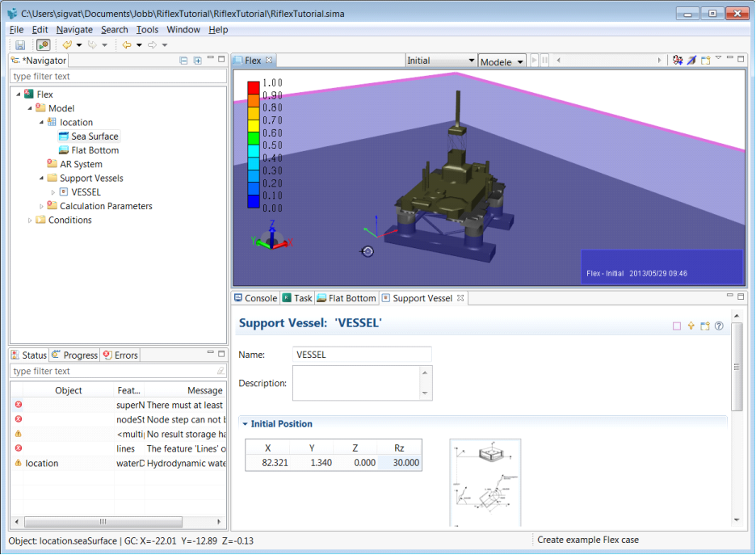Image resolution: width=756 pixels, height=555 pixels.
Task: Open the Tools menu
Action: click(147, 30)
